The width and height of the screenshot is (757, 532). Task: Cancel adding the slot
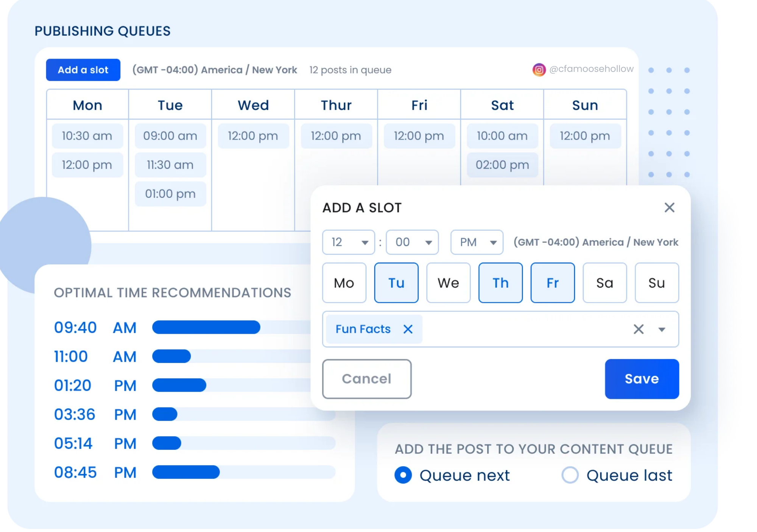tap(367, 379)
